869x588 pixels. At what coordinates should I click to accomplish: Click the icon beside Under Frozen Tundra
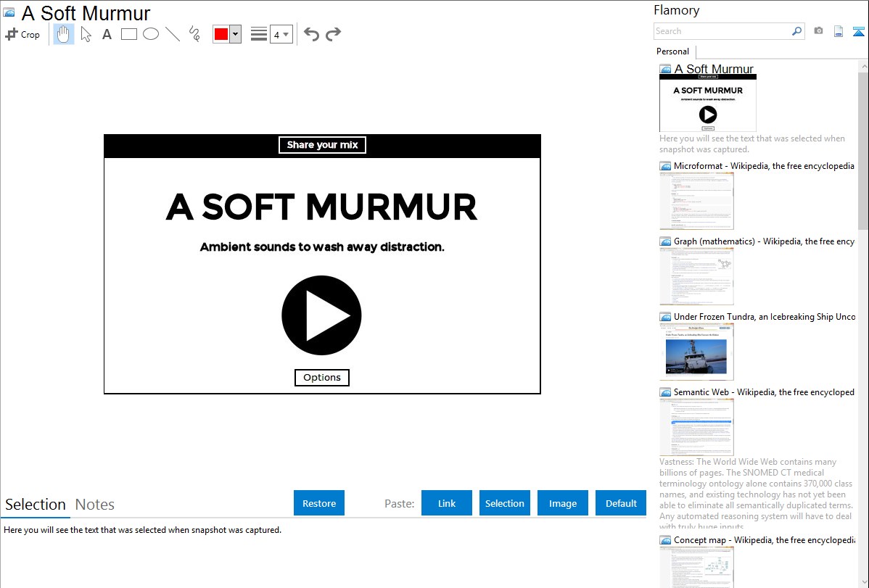click(666, 317)
